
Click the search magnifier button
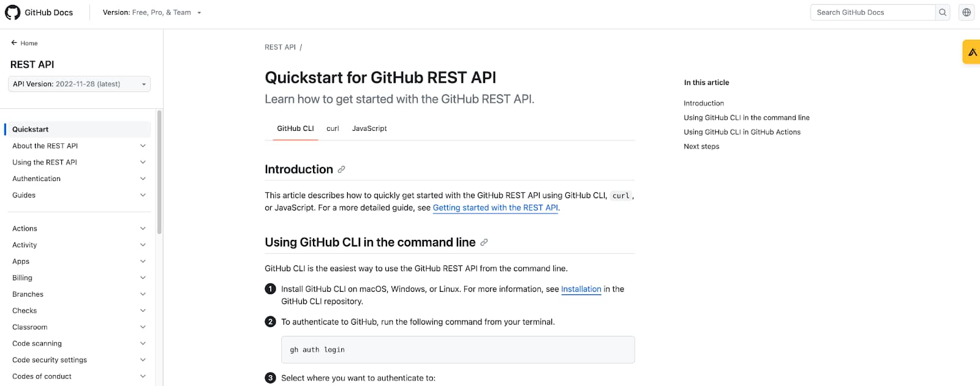943,12
